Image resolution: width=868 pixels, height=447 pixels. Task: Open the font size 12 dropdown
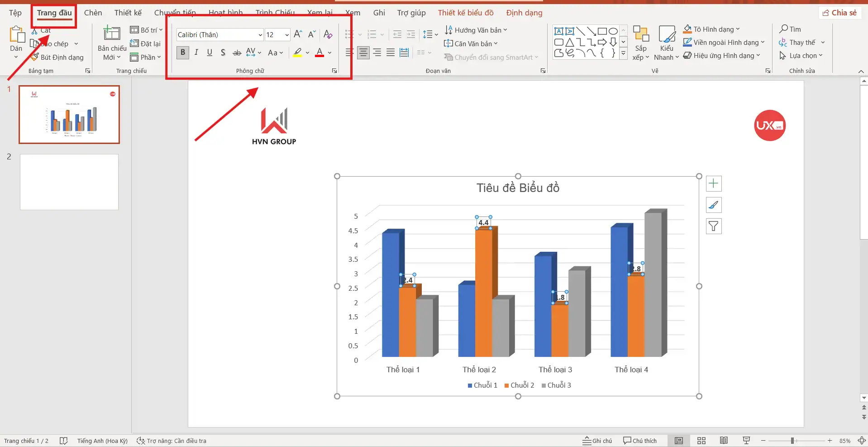tap(287, 35)
